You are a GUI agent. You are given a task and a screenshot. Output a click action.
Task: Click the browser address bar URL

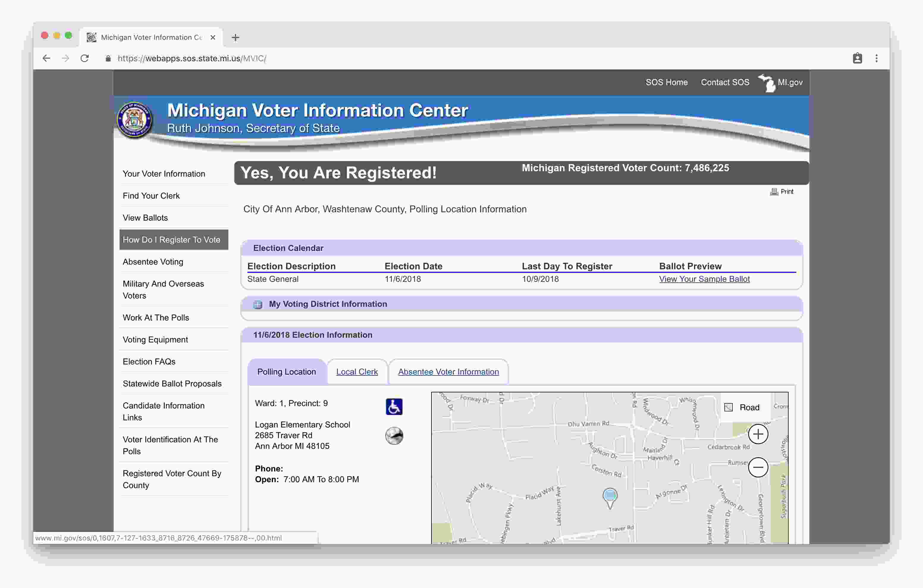pyautogui.click(x=192, y=58)
